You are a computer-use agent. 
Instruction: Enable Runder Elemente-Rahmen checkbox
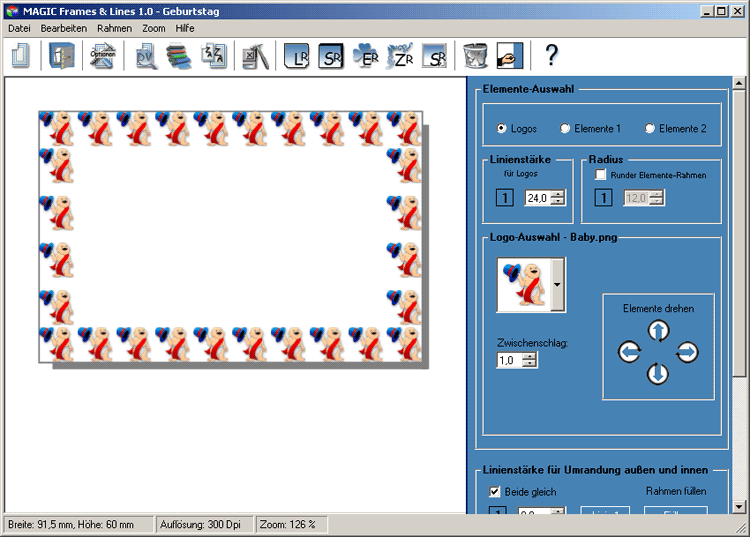click(x=601, y=175)
